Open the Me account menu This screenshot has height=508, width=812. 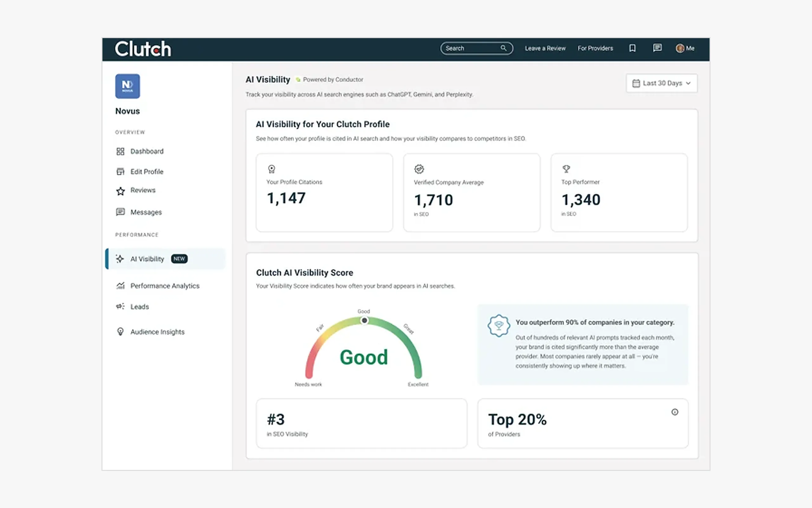pyautogui.click(x=685, y=48)
